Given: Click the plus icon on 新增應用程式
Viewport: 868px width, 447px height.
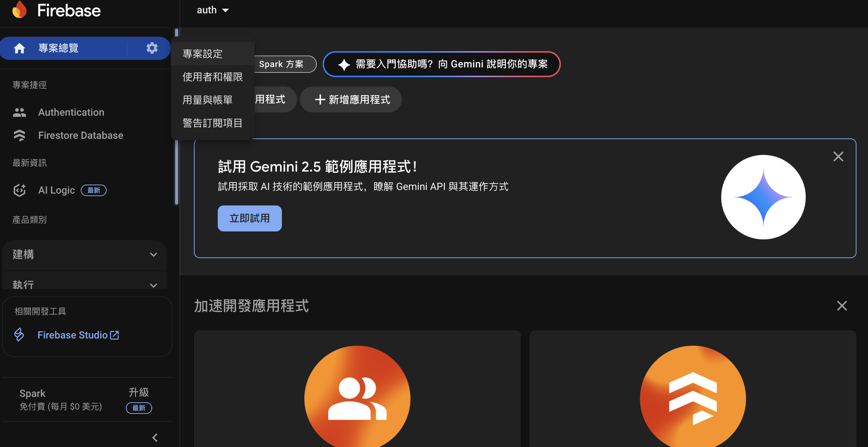Looking at the screenshot, I should tap(320, 99).
